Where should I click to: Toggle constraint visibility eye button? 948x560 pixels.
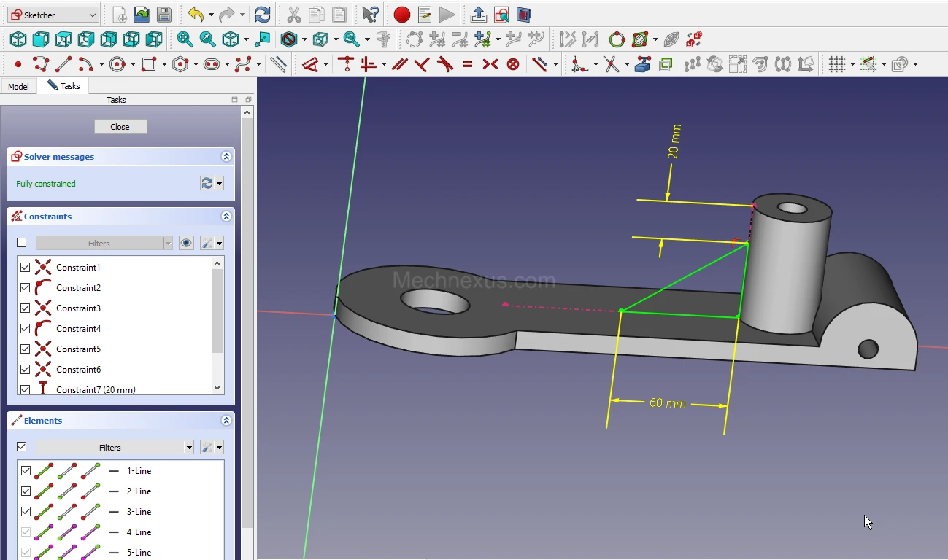click(x=186, y=244)
